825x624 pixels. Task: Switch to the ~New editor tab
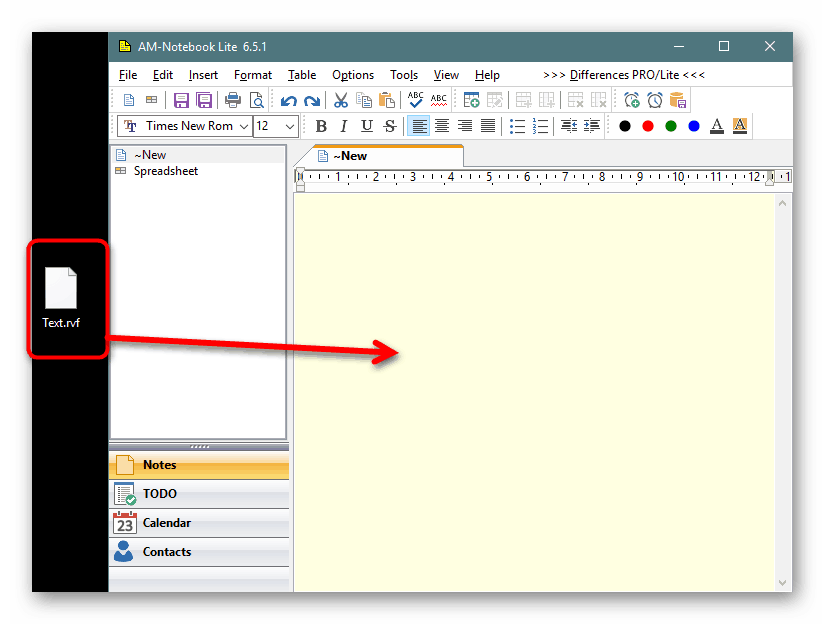click(379, 156)
